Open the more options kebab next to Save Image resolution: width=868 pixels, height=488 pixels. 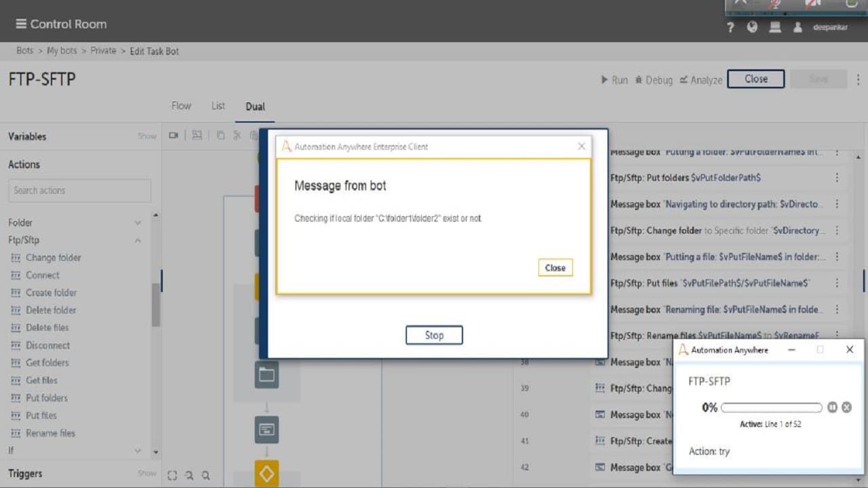coord(858,79)
